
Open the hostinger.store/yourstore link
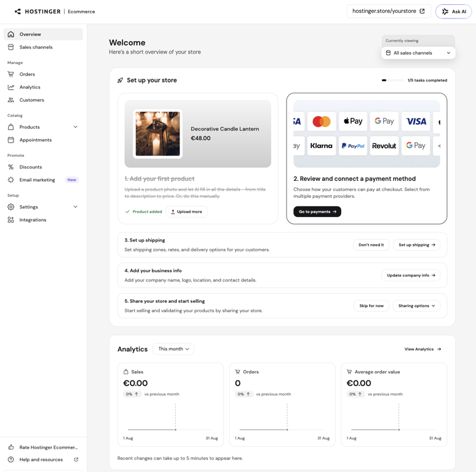[389, 11]
